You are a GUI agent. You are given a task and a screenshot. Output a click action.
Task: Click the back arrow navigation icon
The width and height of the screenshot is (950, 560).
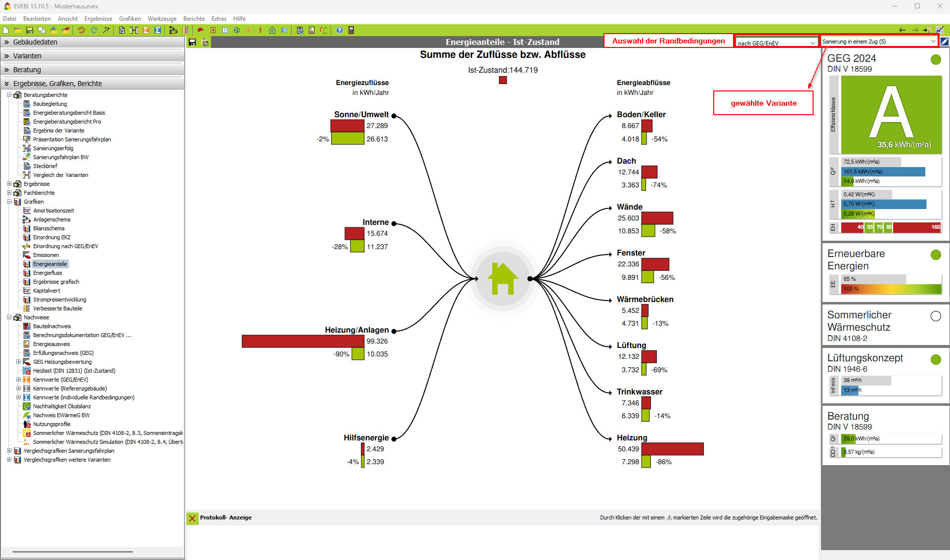[902, 30]
